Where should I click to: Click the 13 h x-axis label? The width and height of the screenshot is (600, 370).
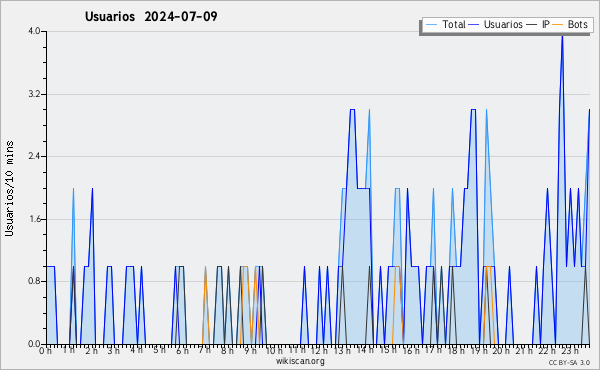coord(342,350)
